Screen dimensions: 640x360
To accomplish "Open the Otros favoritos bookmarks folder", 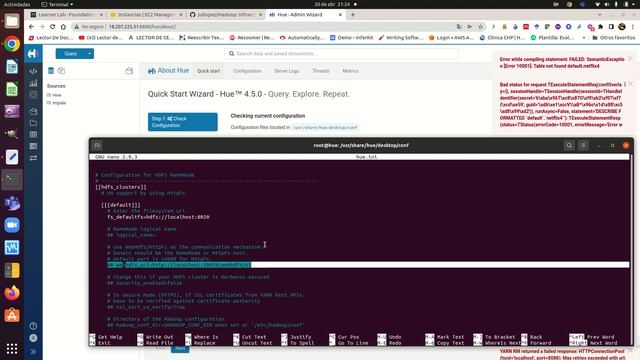I will 614,38.
